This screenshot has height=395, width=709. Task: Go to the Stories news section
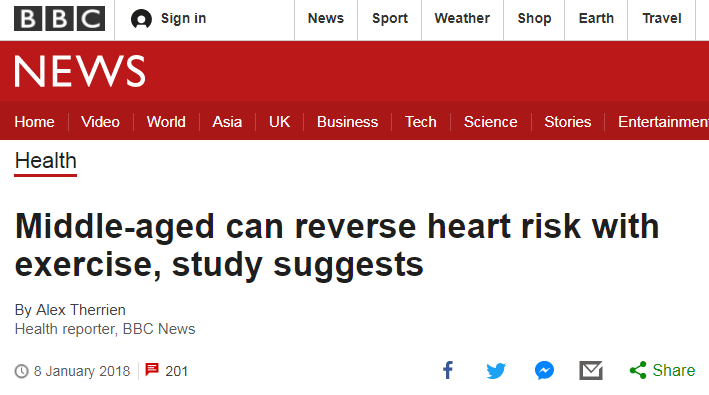[x=567, y=122]
